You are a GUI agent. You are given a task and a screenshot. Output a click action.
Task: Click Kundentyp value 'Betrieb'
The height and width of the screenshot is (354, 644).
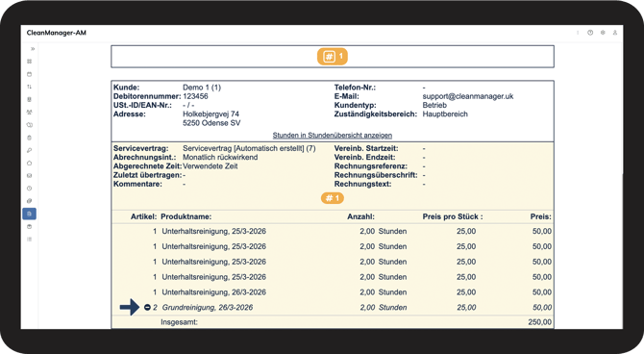[x=434, y=105]
